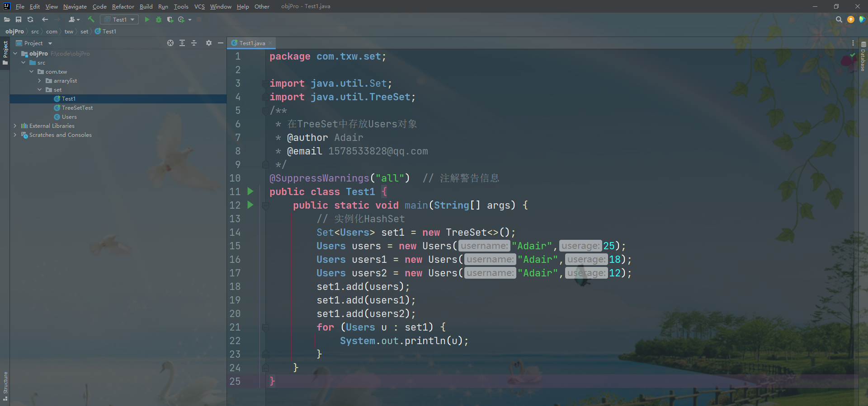868x406 pixels.
Task: Open the user profile dropdown icon
Action: (74, 19)
